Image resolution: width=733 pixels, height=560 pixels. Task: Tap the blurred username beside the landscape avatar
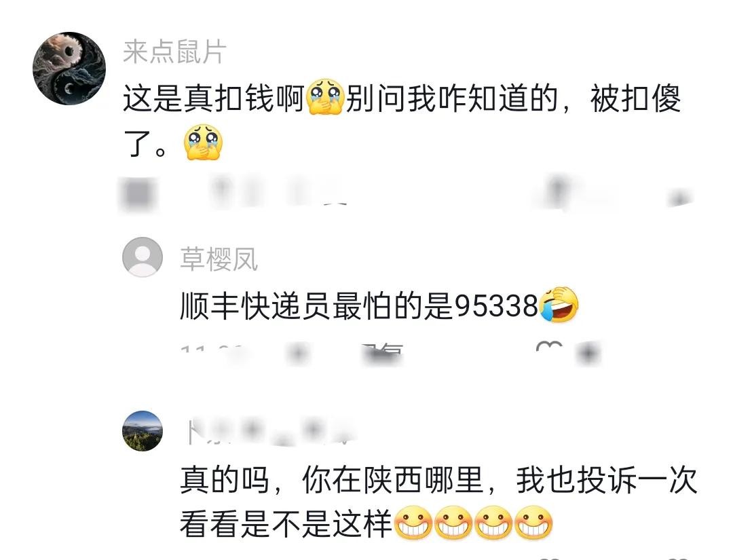pyautogui.click(x=269, y=432)
